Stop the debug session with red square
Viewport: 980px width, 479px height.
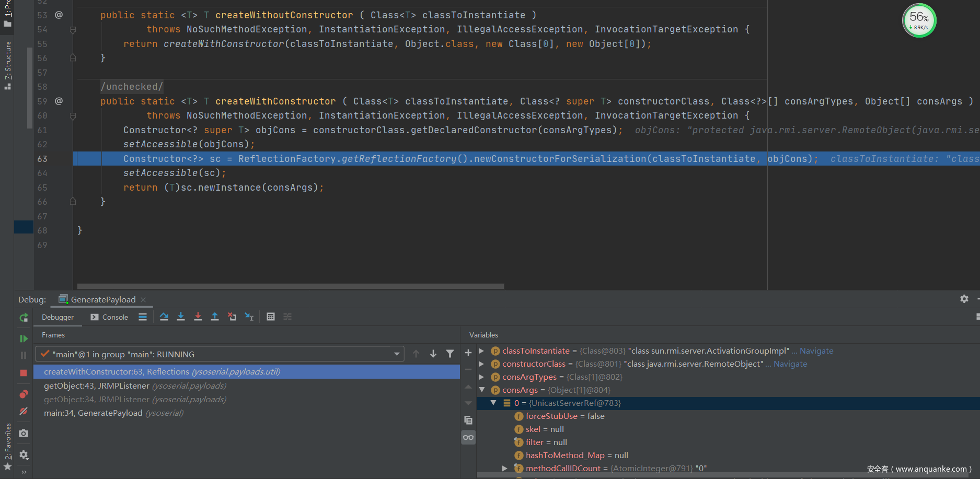point(24,373)
